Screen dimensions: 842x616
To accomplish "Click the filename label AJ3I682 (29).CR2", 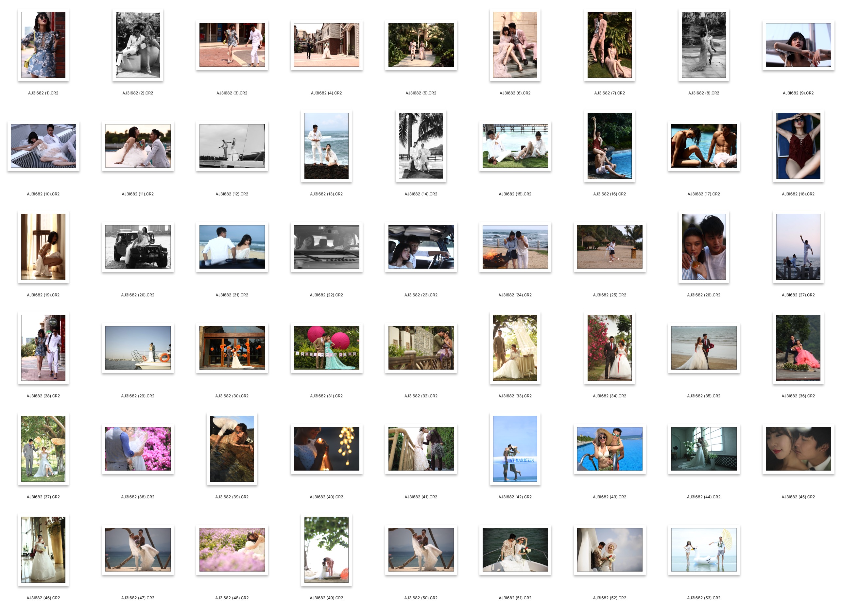I will click(138, 396).
